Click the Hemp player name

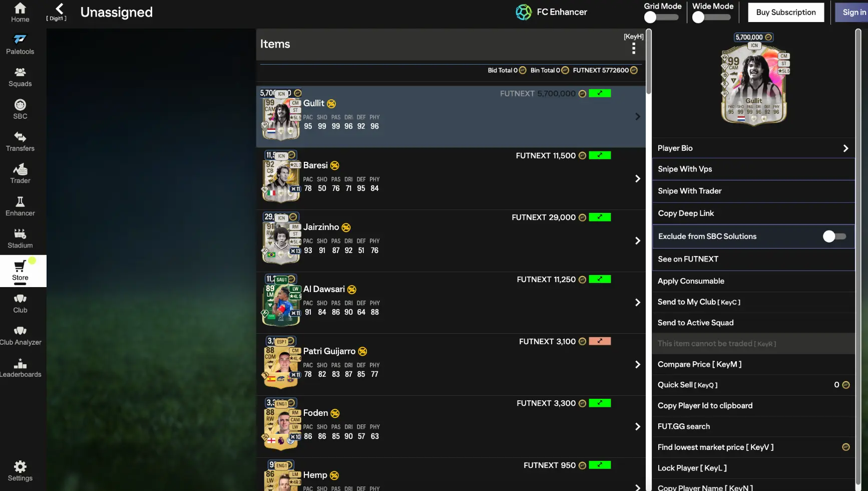[x=315, y=475]
